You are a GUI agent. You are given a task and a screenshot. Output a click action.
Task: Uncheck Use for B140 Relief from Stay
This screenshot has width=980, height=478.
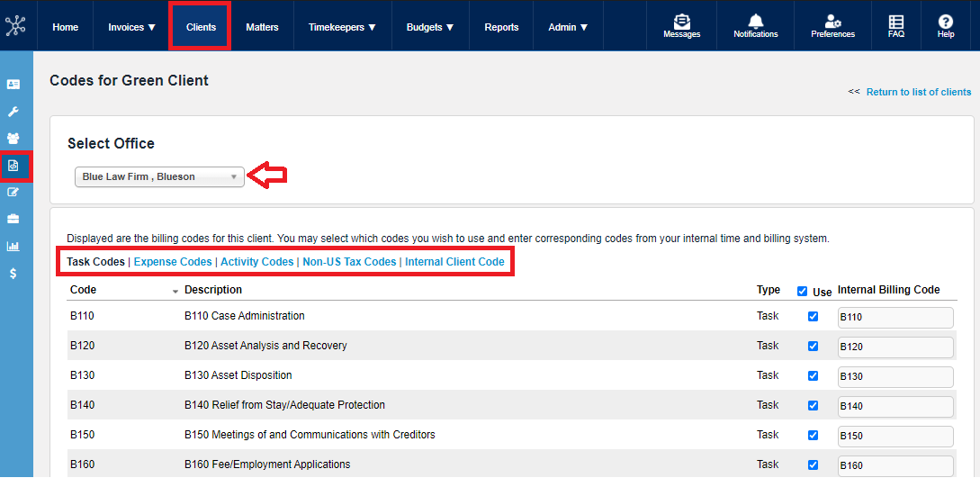point(814,405)
